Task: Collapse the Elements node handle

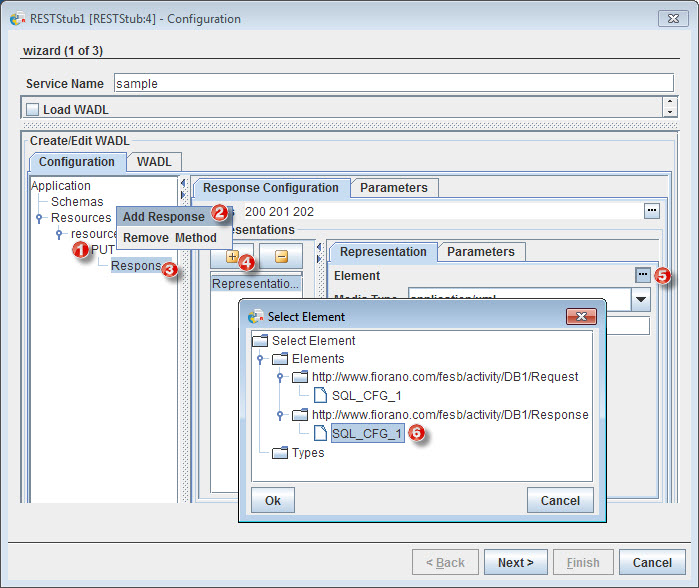Action: (260, 359)
